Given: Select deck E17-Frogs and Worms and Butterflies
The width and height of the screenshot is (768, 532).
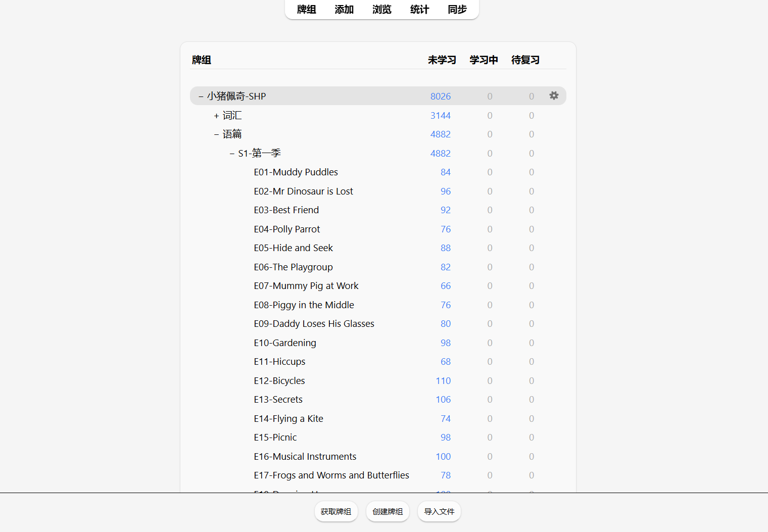Looking at the screenshot, I should click(x=331, y=475).
